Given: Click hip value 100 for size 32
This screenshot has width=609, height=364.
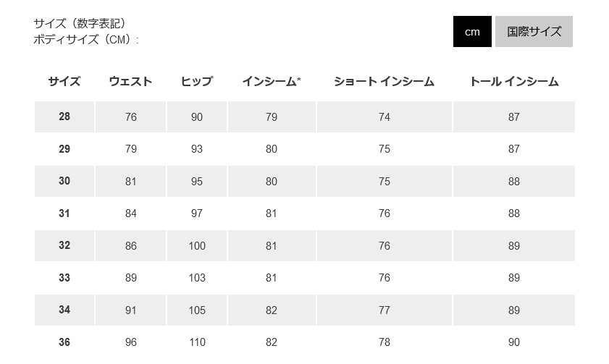Looking at the screenshot, I should point(197,245).
